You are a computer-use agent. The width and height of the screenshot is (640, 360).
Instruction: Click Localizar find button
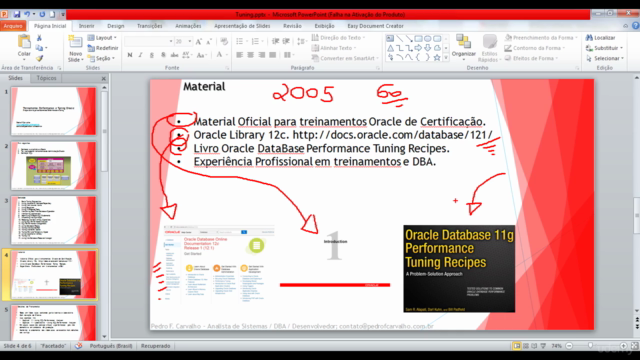(600, 38)
